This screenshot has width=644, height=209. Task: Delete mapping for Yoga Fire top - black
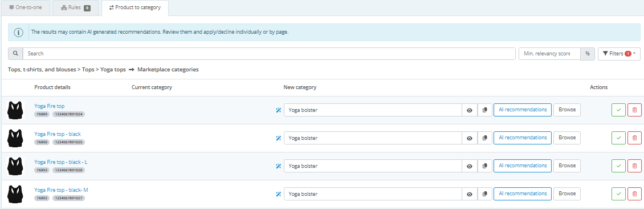tap(634, 138)
